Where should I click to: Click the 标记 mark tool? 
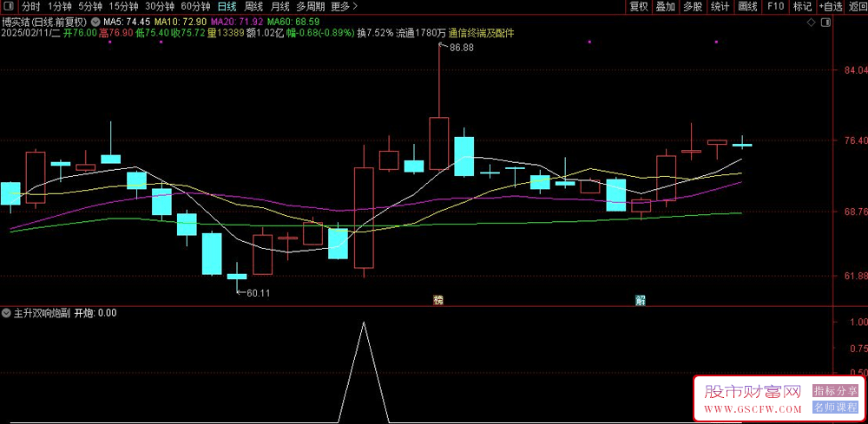[802, 6]
